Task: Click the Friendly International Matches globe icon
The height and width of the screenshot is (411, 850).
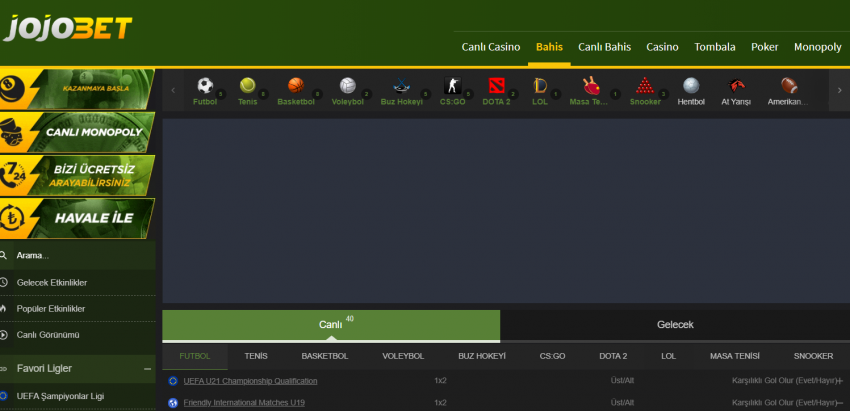Action: click(x=173, y=403)
